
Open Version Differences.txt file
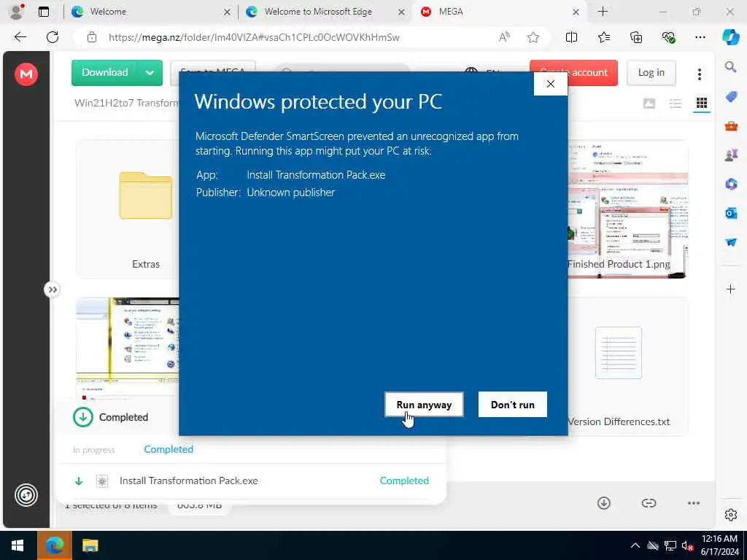coord(627,367)
